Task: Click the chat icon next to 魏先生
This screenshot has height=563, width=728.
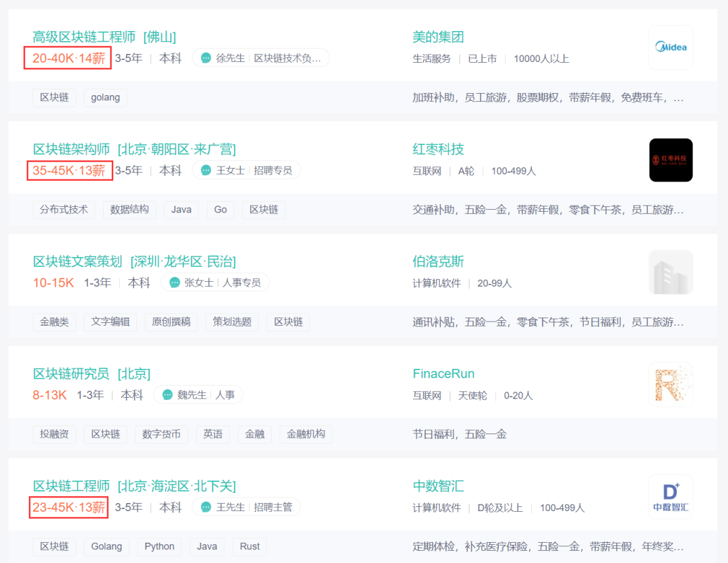Action: click(168, 395)
